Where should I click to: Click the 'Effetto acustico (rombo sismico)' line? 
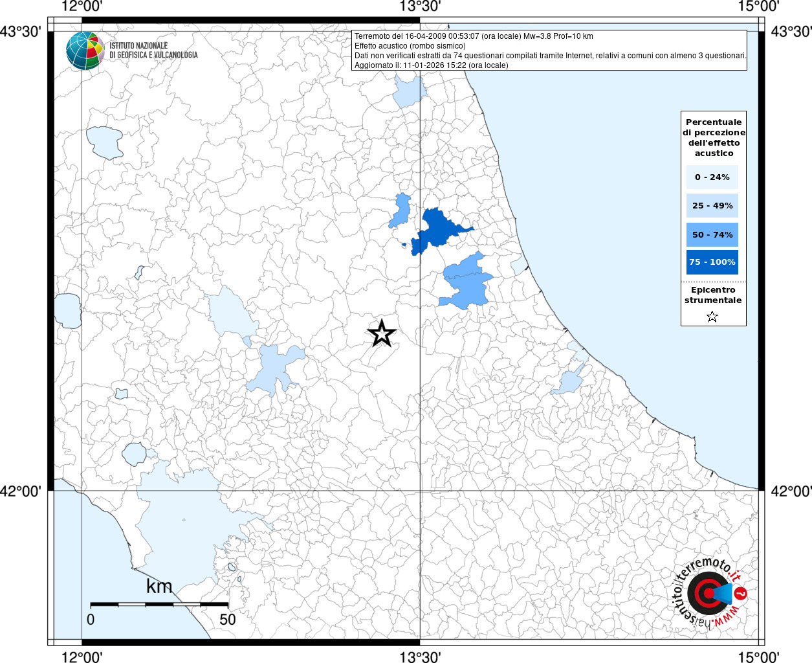click(410, 46)
